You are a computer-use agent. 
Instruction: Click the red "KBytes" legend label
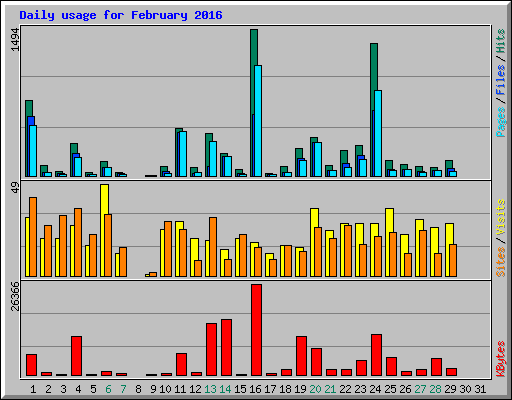click(500, 359)
